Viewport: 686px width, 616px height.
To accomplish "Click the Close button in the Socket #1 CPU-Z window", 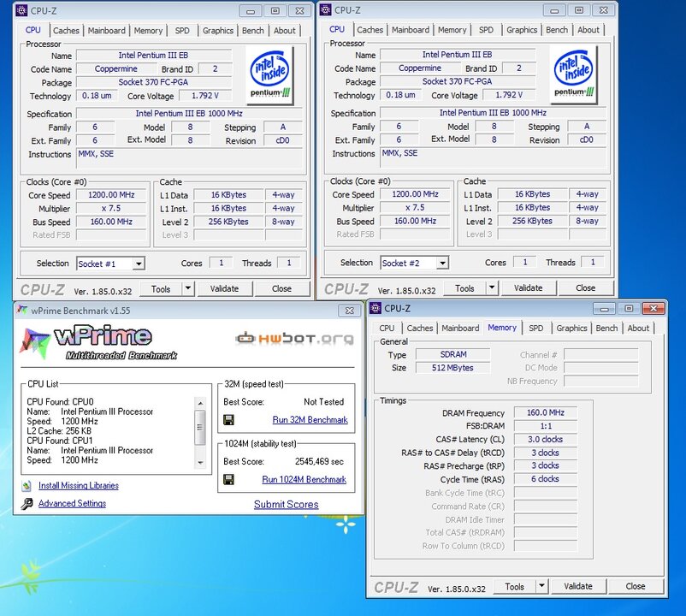I will click(x=281, y=289).
